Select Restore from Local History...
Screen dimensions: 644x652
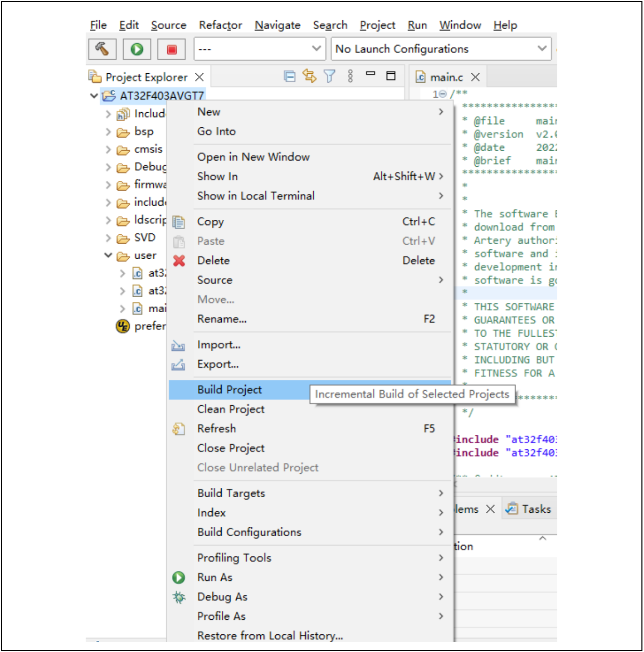[x=310, y=635]
